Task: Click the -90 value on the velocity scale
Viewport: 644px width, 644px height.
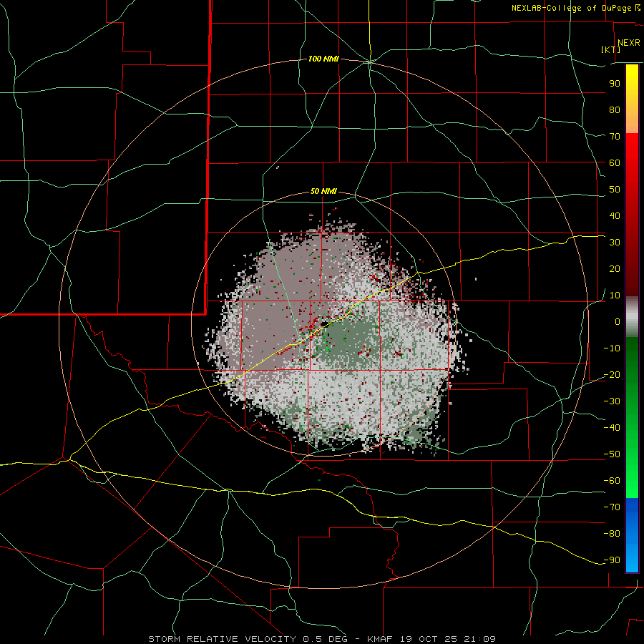Action: click(612, 560)
